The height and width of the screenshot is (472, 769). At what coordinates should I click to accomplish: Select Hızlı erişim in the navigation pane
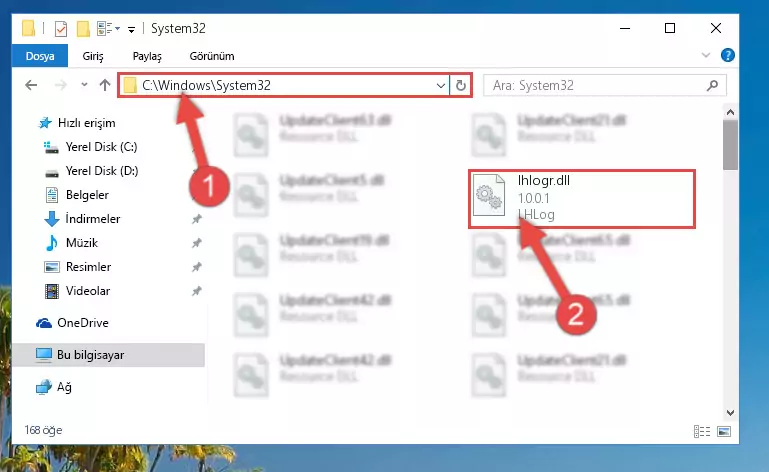click(x=86, y=123)
